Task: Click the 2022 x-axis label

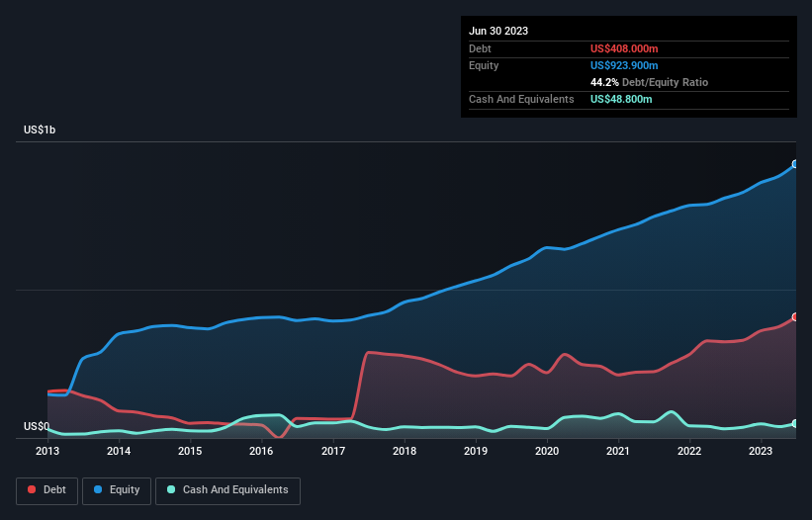Action: click(689, 451)
